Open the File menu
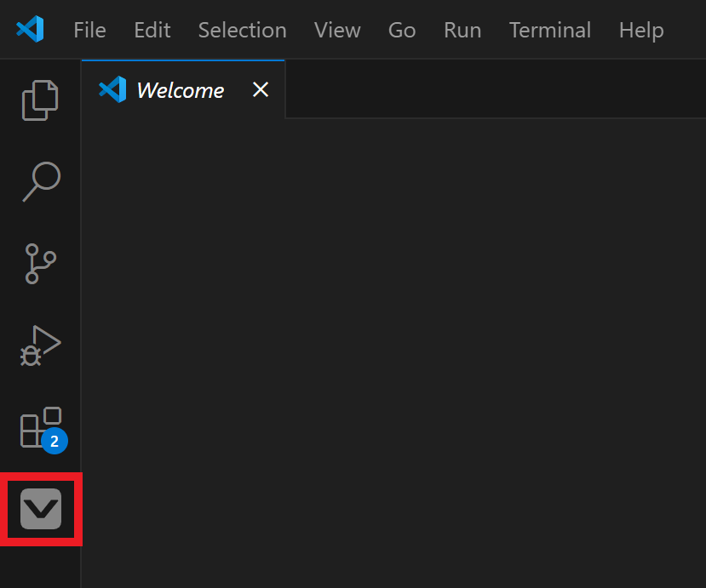Viewport: 706px width, 588px height. [89, 30]
